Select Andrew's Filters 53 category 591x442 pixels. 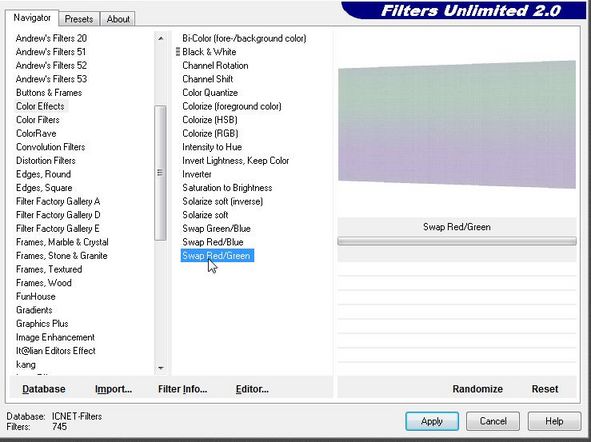click(51, 79)
